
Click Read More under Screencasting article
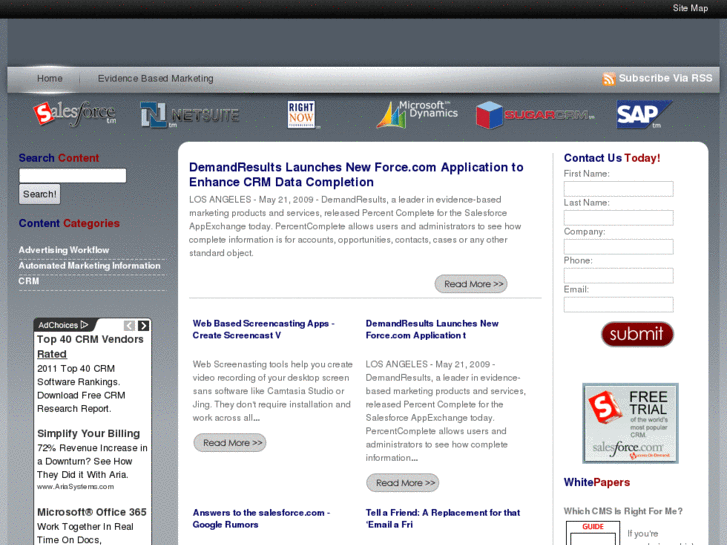230,443
